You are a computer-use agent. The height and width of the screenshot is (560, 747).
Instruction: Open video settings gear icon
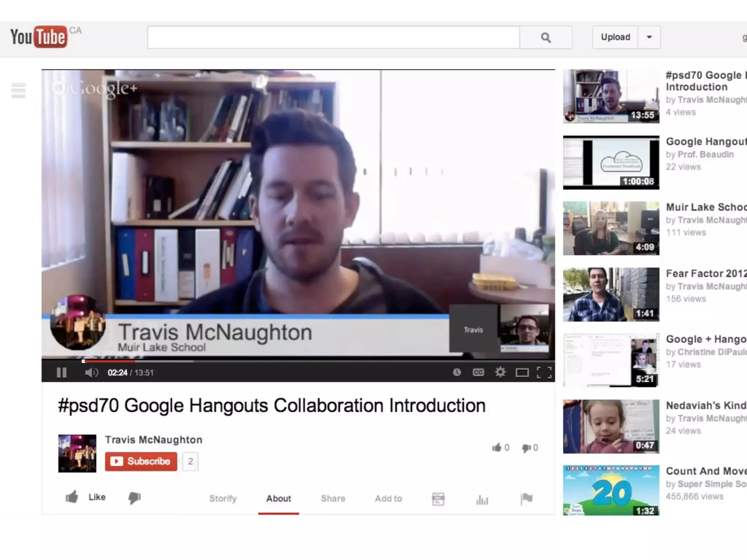(500, 372)
